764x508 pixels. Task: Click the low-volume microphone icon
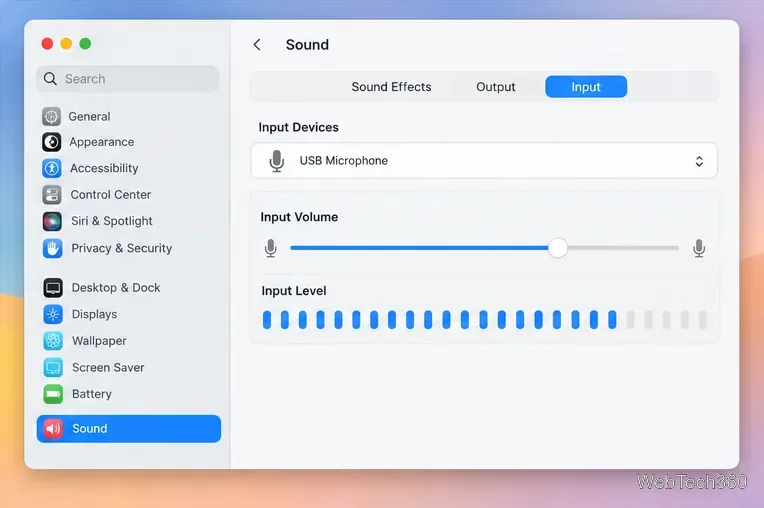point(270,248)
